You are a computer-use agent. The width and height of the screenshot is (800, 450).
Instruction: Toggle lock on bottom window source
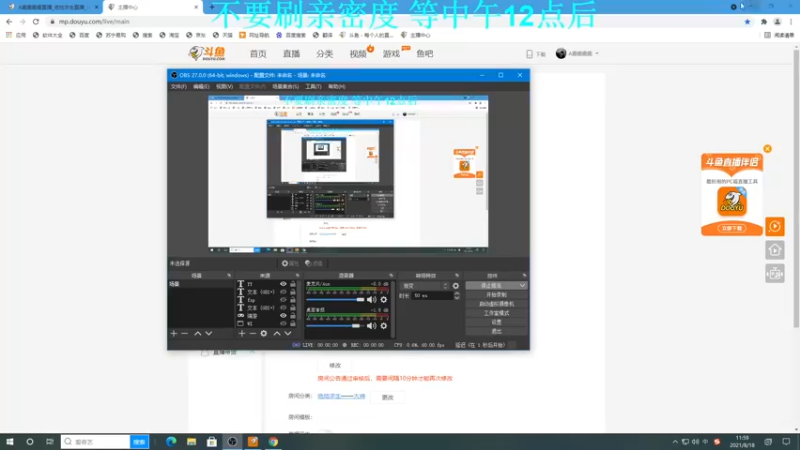[293, 323]
